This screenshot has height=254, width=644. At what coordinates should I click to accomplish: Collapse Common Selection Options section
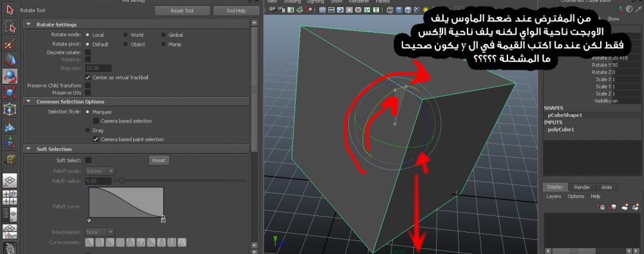pos(28,101)
